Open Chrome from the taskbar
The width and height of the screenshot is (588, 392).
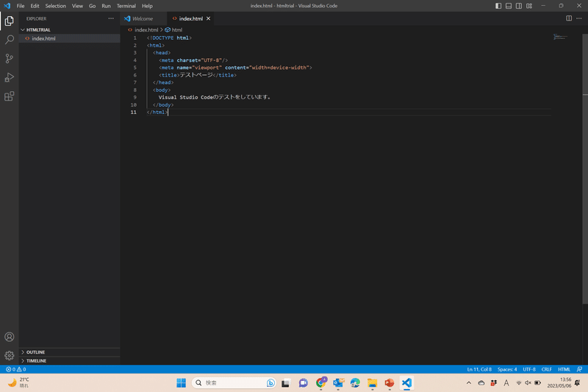pos(321,382)
